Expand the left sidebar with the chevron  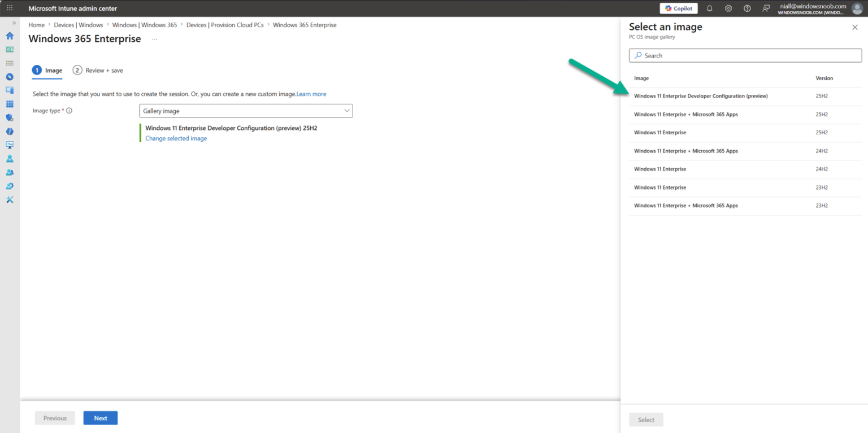tap(14, 23)
